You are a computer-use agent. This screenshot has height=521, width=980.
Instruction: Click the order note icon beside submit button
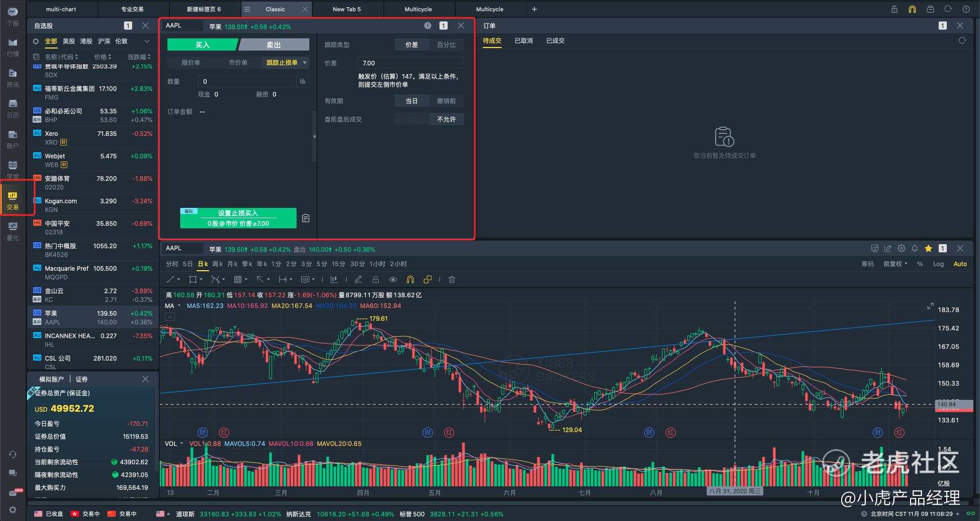tap(306, 218)
